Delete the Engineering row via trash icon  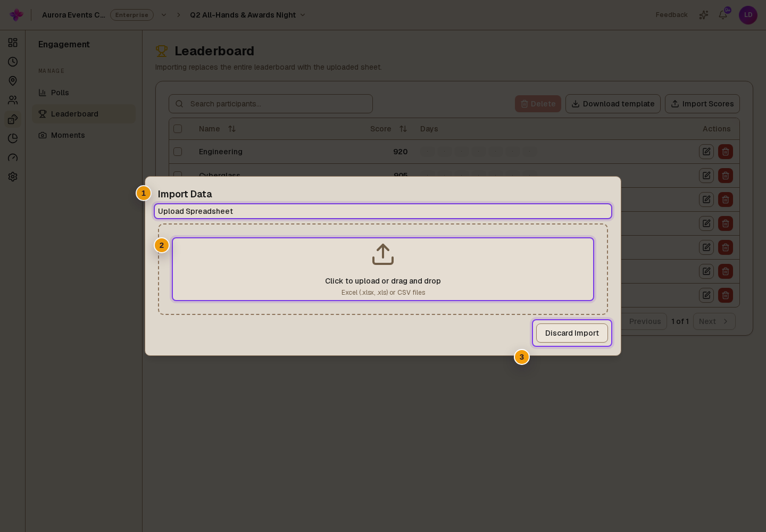[x=726, y=152]
